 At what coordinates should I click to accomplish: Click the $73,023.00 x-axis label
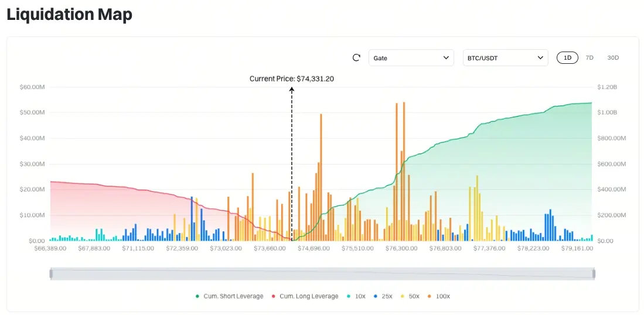tap(226, 249)
